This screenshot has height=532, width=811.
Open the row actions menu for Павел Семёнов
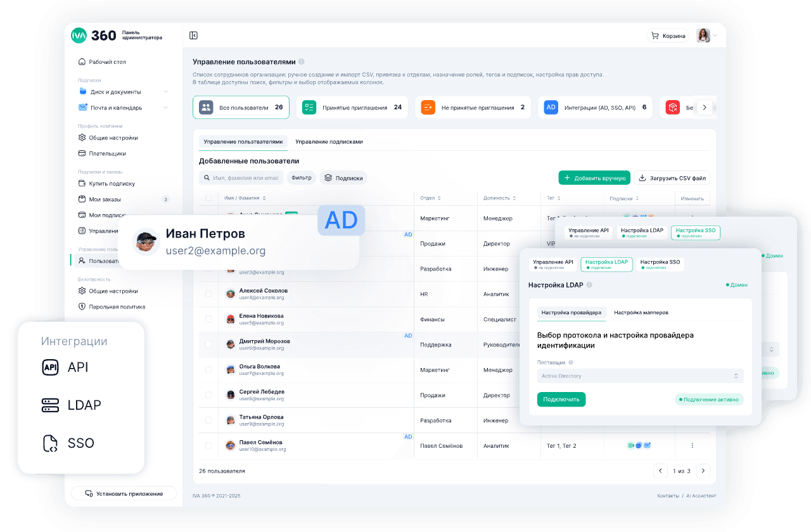point(692,446)
